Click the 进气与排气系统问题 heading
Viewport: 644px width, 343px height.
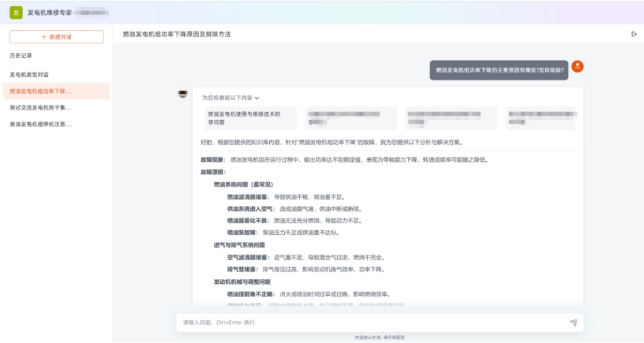240,245
